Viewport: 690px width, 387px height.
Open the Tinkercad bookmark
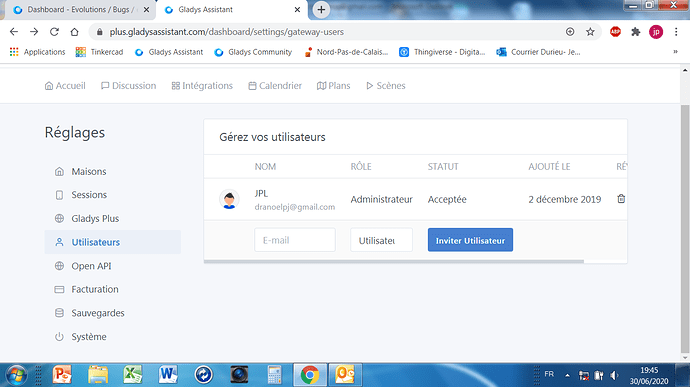coord(99,52)
